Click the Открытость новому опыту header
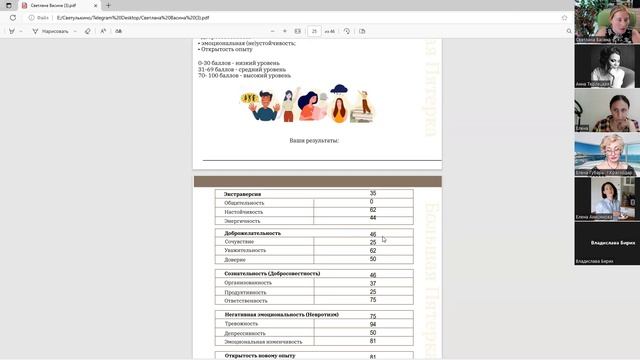Screen dimensions: 640x360 (260, 356)
